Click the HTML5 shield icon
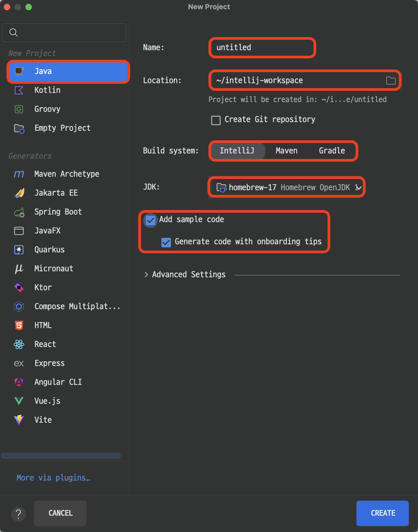This screenshot has width=418, height=532. click(19, 325)
